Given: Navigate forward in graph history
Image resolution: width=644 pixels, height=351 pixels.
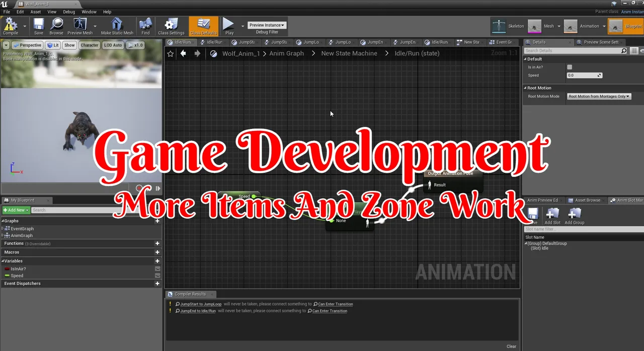Looking at the screenshot, I should (197, 53).
